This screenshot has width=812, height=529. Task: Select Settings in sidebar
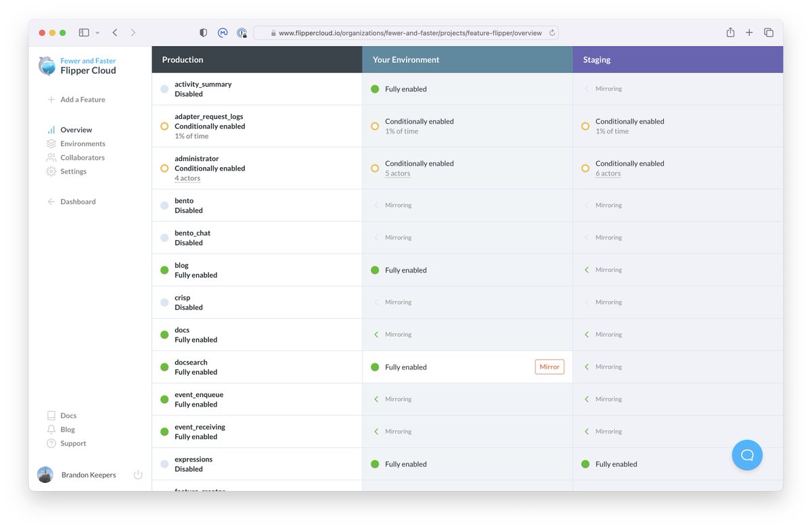[73, 171]
